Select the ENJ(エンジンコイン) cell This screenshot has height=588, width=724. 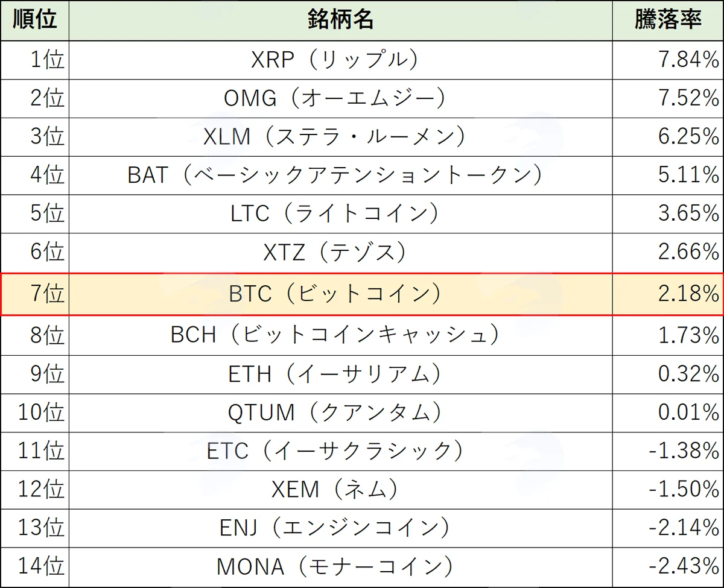tap(341, 528)
